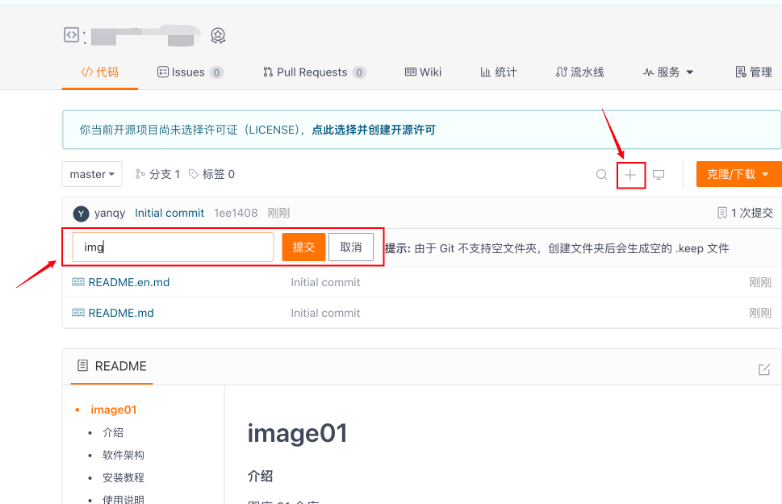Click the recommendation badge icon
782x504 pixels.
point(218,35)
